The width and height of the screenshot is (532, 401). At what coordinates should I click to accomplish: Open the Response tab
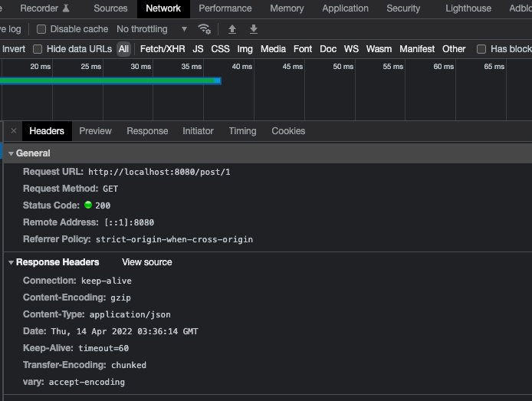pos(147,131)
